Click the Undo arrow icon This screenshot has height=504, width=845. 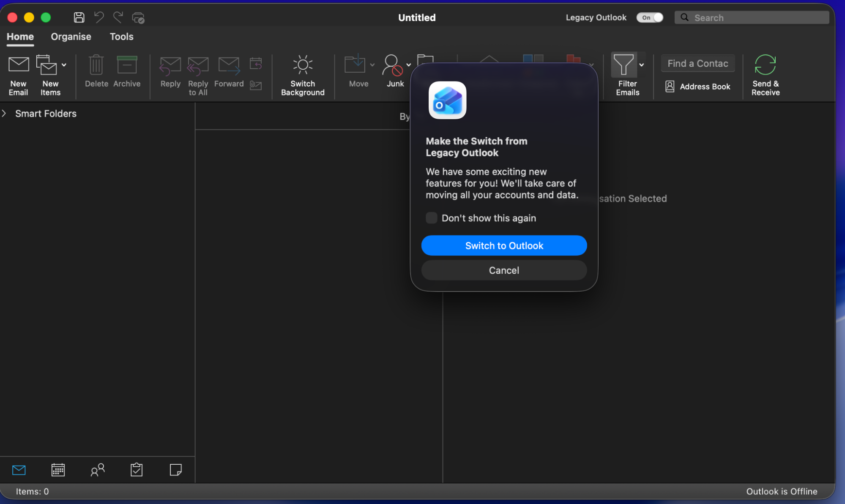(x=99, y=17)
